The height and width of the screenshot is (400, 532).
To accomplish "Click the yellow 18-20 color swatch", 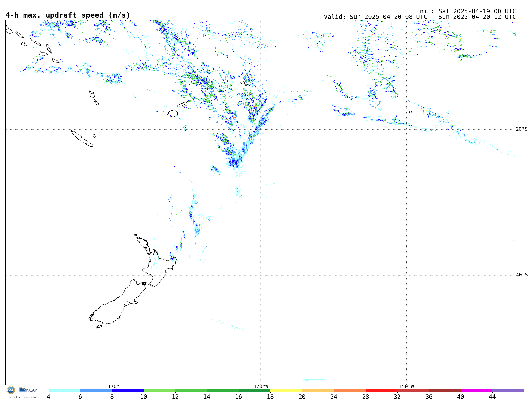I will point(286,391).
